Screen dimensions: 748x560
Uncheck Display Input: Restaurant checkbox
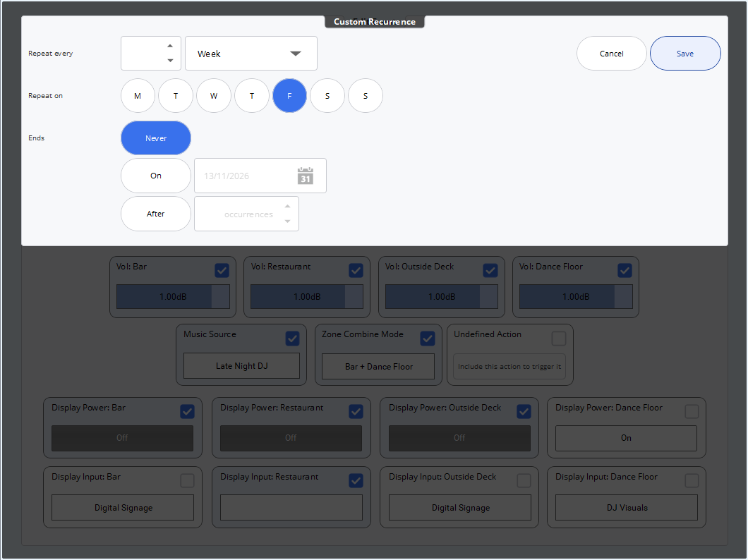point(356,480)
